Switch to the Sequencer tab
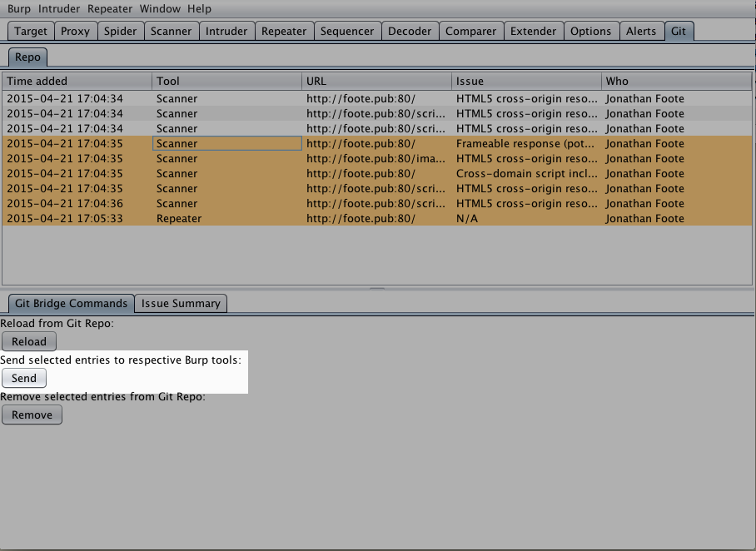The image size is (756, 551). 347,31
